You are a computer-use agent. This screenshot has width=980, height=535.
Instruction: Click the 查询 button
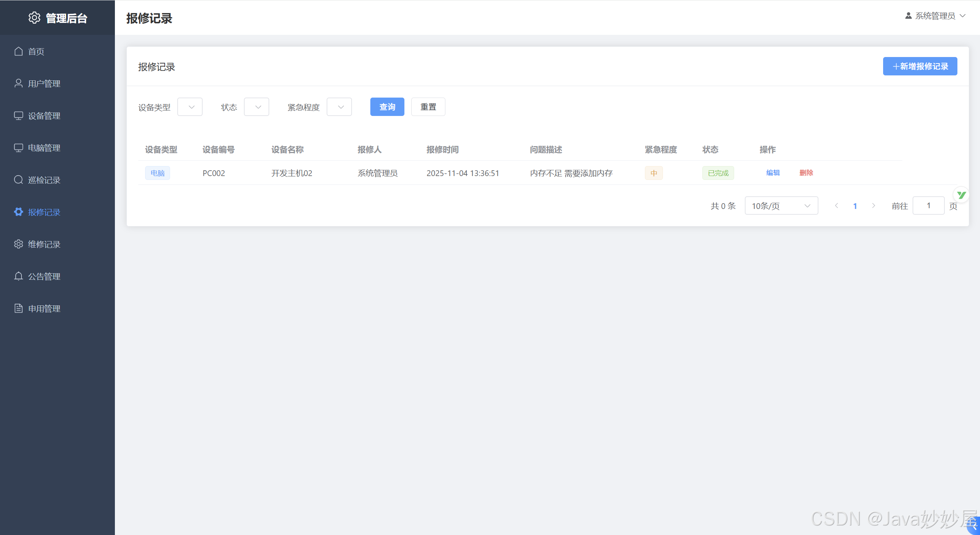click(387, 107)
